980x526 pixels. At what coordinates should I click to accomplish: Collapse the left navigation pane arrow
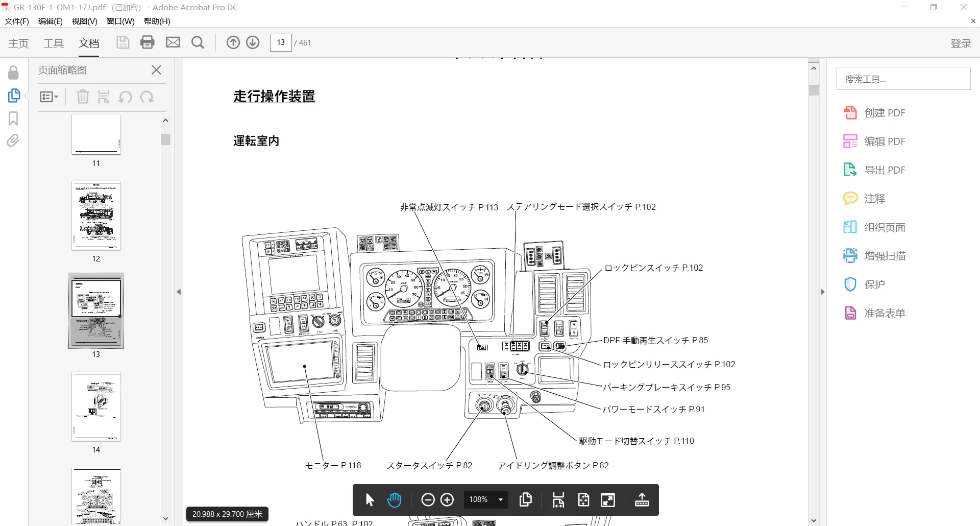pos(179,292)
